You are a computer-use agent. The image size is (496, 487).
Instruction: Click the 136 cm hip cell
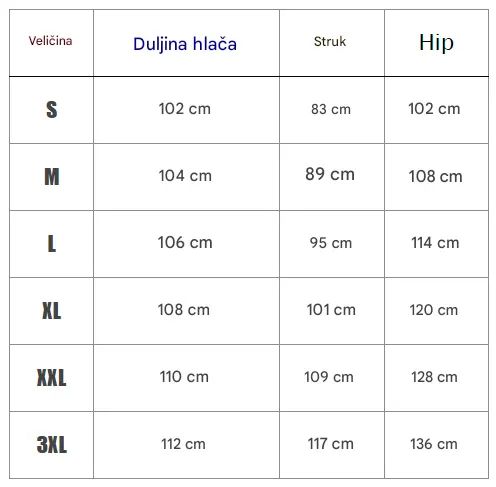pyautogui.click(x=434, y=444)
